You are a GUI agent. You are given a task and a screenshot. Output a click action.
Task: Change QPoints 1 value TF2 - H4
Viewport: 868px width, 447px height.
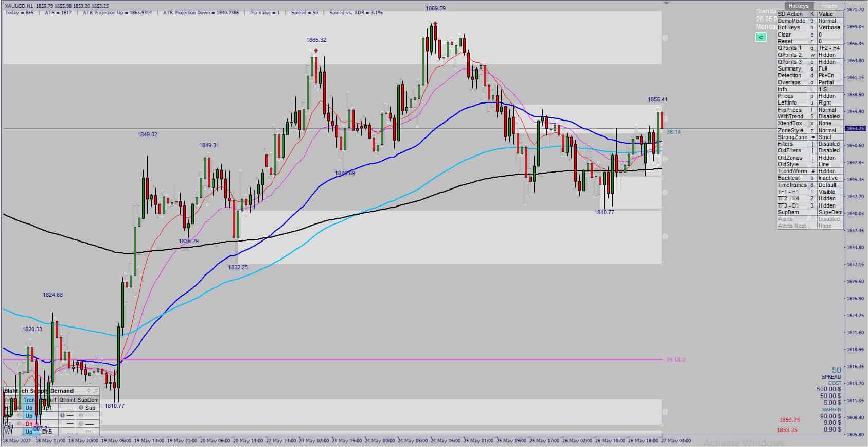tap(830, 48)
